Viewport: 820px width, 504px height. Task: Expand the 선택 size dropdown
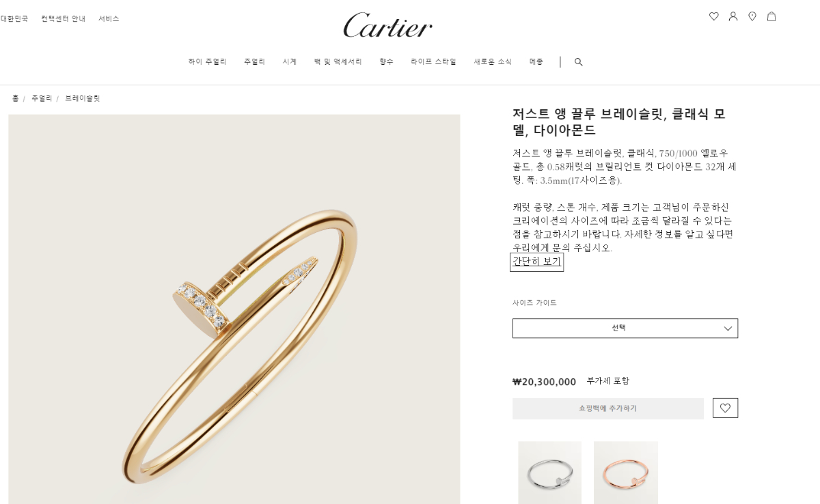(x=625, y=328)
